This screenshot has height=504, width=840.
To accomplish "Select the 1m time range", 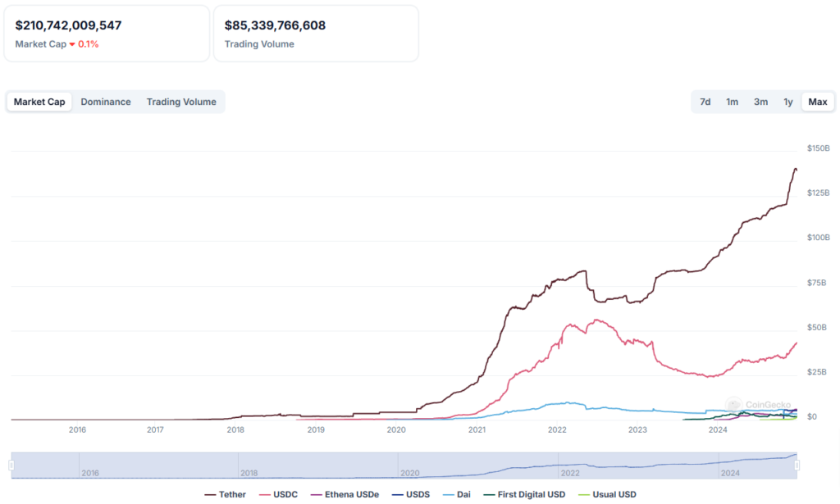I will tap(732, 102).
